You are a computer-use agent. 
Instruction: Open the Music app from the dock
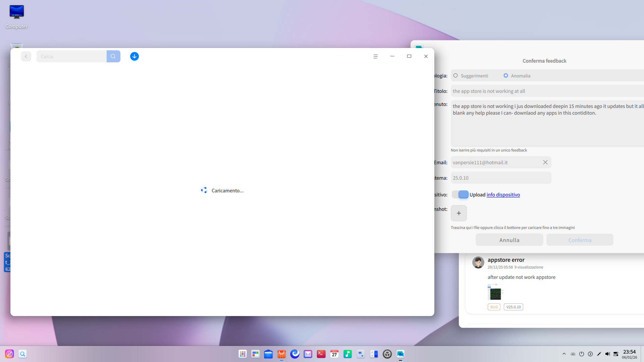(x=347, y=354)
